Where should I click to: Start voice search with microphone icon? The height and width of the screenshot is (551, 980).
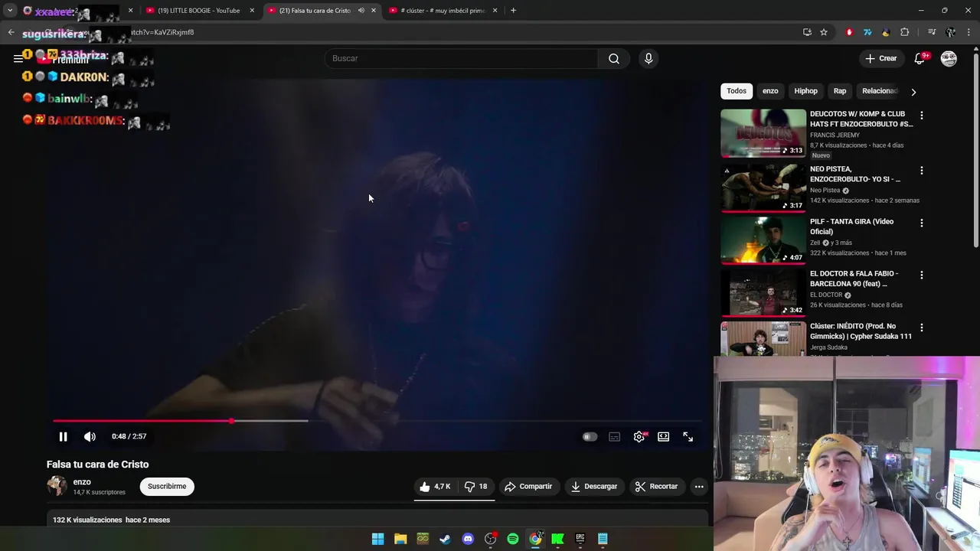tap(648, 58)
